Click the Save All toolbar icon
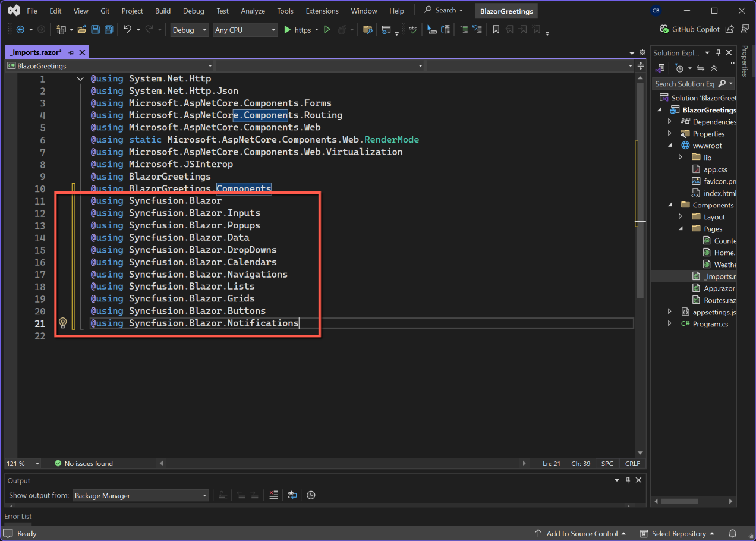The image size is (756, 541). (109, 30)
